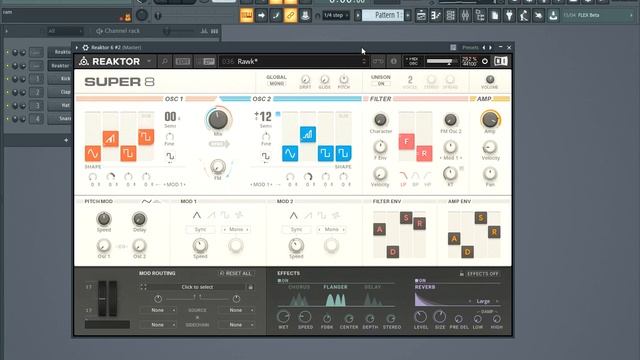Select the OSC 1 sawtooth wave tile
The image size is (640, 360).
tap(111, 139)
